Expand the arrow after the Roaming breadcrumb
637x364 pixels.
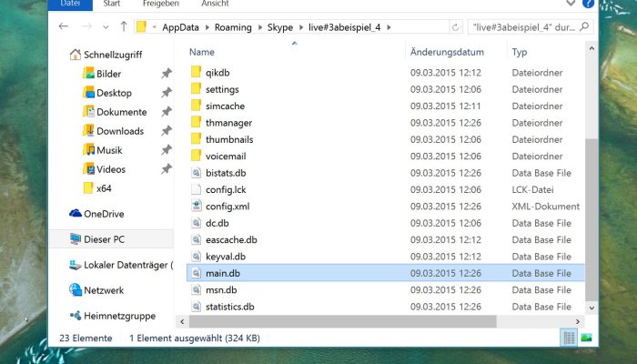(259, 27)
